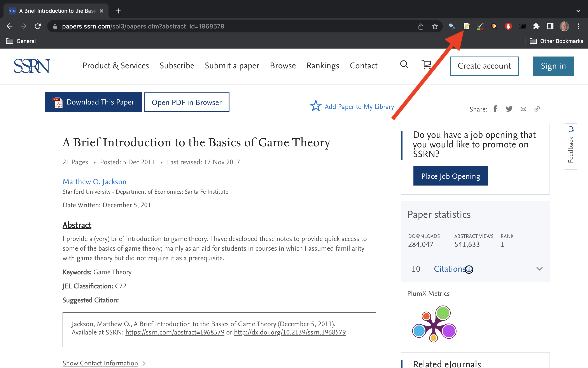Screen dimensions: 588x368
Task: Open the Subscribe menu item
Action: pyautogui.click(x=177, y=66)
